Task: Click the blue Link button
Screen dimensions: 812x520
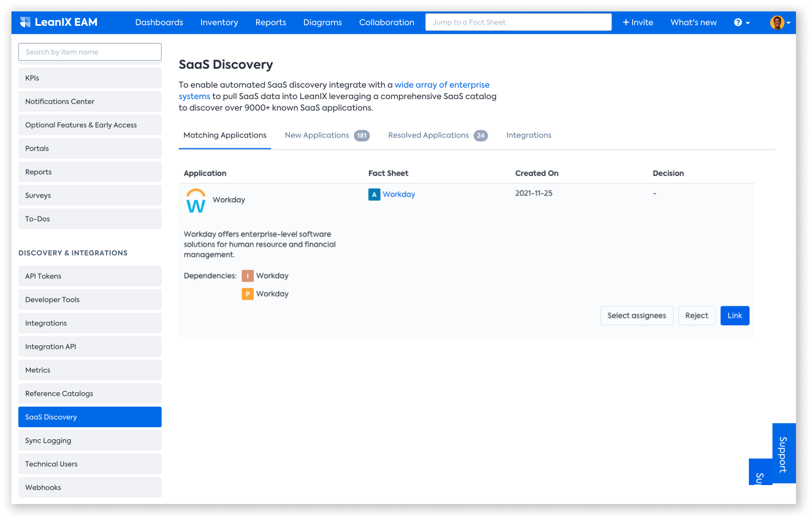Action: pyautogui.click(x=735, y=316)
